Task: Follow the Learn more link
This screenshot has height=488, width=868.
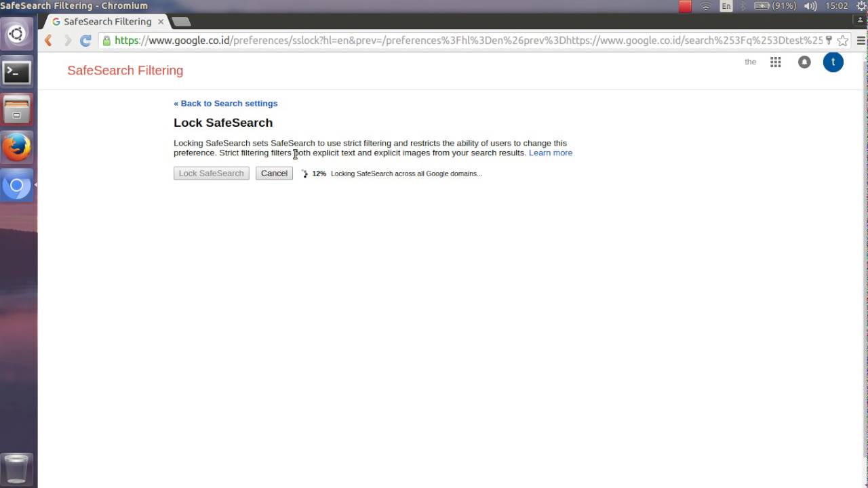Action: tap(551, 152)
